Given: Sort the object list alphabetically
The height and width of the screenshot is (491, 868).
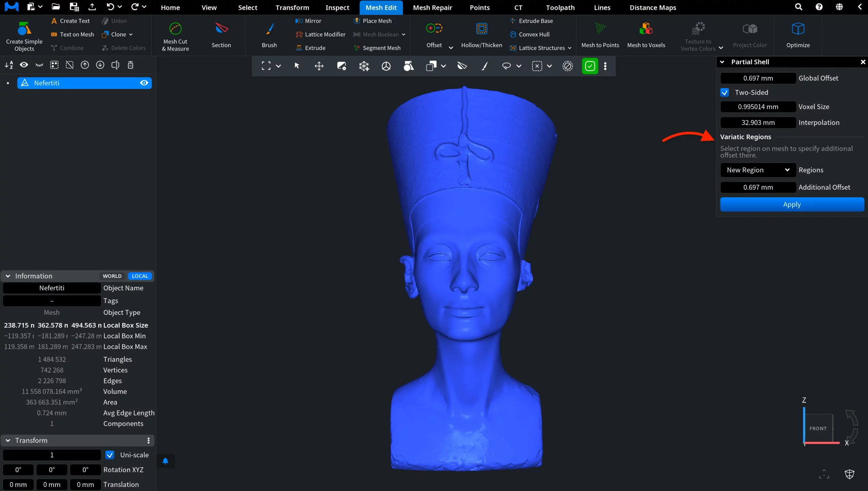Looking at the screenshot, I should click(9, 65).
